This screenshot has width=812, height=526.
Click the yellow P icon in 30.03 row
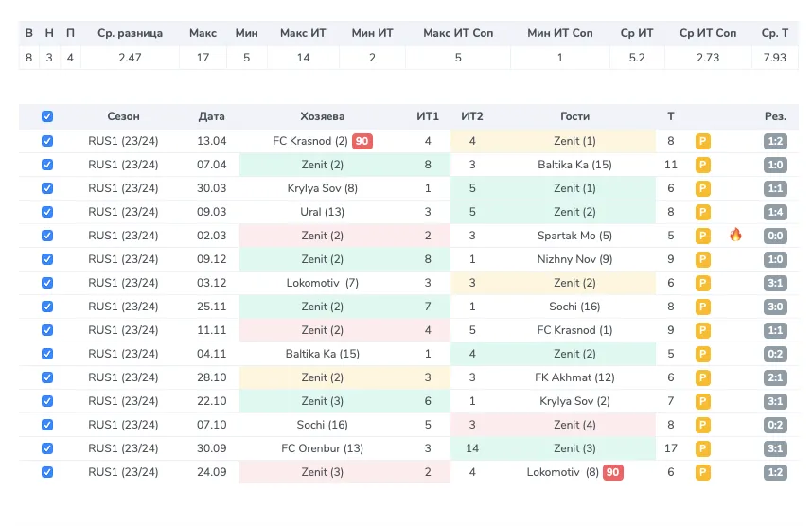tap(702, 188)
